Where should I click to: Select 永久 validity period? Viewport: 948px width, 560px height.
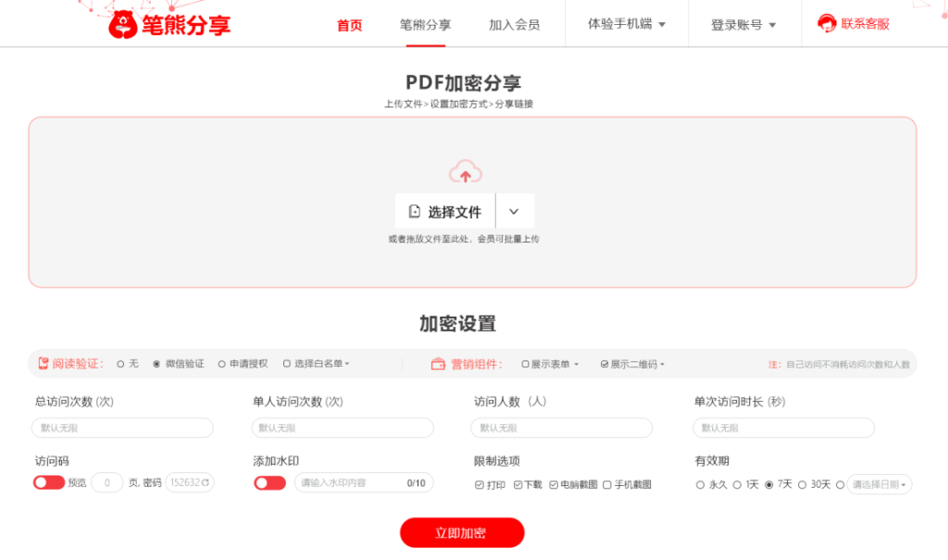pos(700,485)
